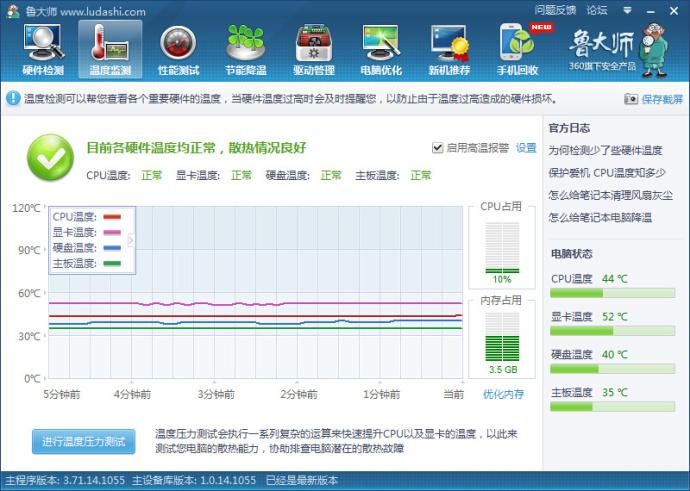Minimize the Ludashi window
Screen dimensions: 690x491
click(x=651, y=11)
